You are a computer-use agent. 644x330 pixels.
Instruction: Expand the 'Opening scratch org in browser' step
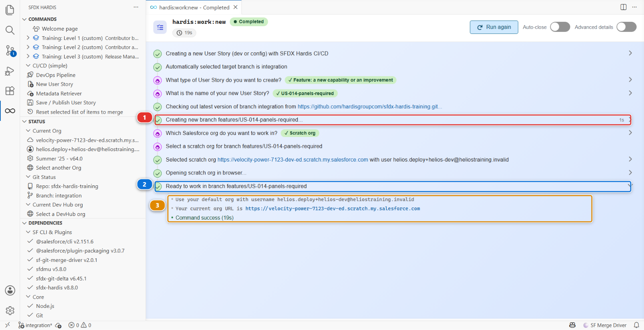coord(630,172)
